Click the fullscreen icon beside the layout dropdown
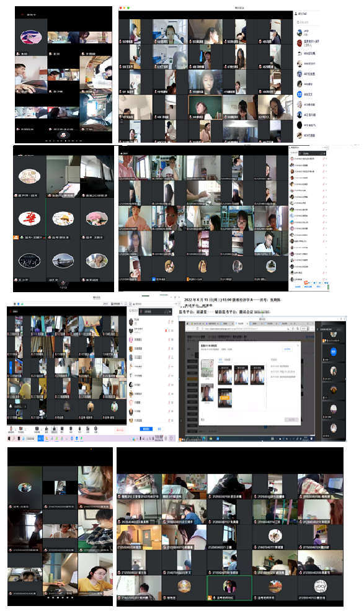Image resolution: width=364 pixels, height=611 pixels. 126,304
